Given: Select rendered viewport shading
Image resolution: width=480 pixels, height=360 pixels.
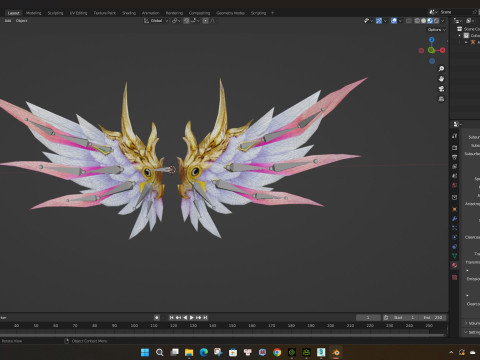Looking at the screenshot, I should [x=436, y=21].
